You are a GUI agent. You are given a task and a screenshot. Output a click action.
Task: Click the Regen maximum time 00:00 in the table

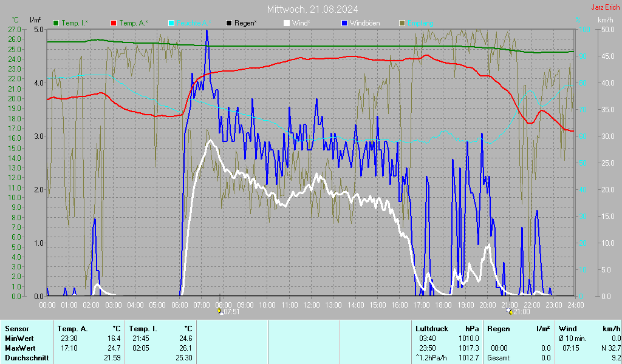point(499,348)
